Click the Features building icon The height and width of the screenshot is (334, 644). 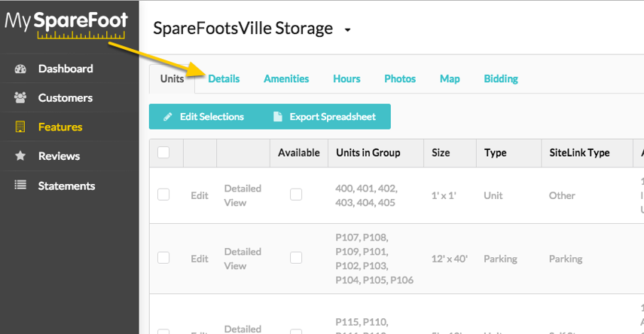tap(20, 127)
